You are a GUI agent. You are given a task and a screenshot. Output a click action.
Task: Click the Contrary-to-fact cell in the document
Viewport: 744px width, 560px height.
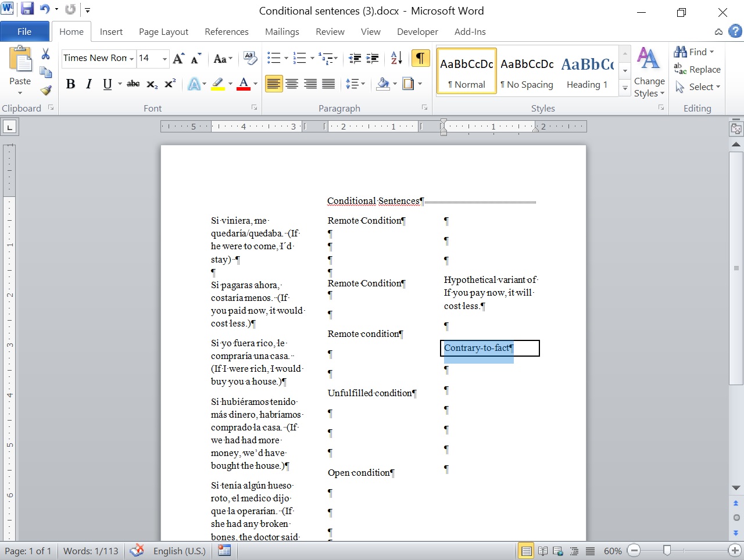click(490, 348)
